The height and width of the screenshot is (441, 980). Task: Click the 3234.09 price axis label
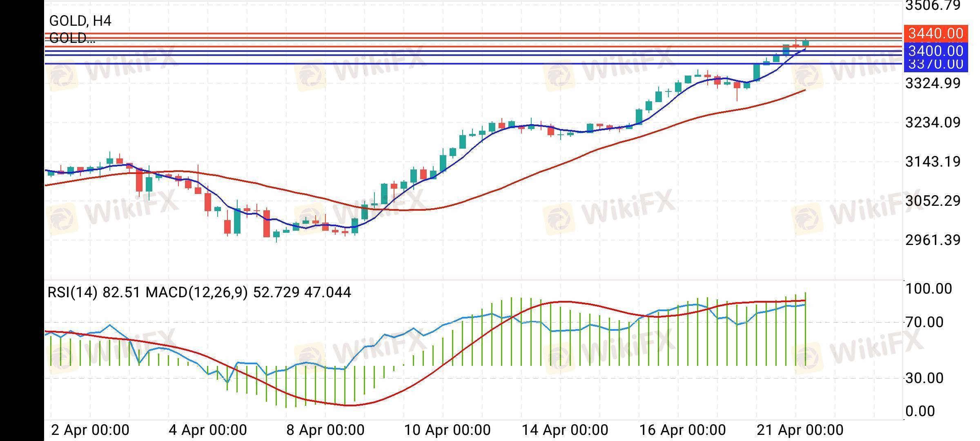(933, 122)
